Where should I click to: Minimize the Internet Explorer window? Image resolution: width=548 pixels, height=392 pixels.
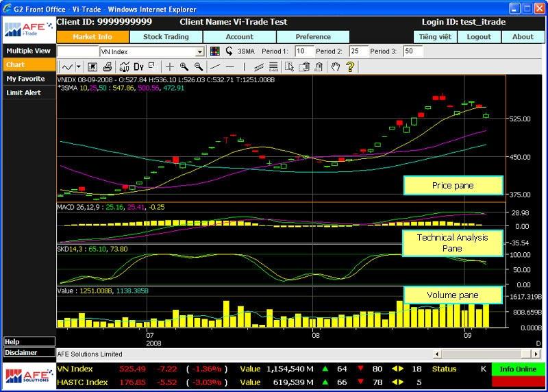pyautogui.click(x=514, y=9)
